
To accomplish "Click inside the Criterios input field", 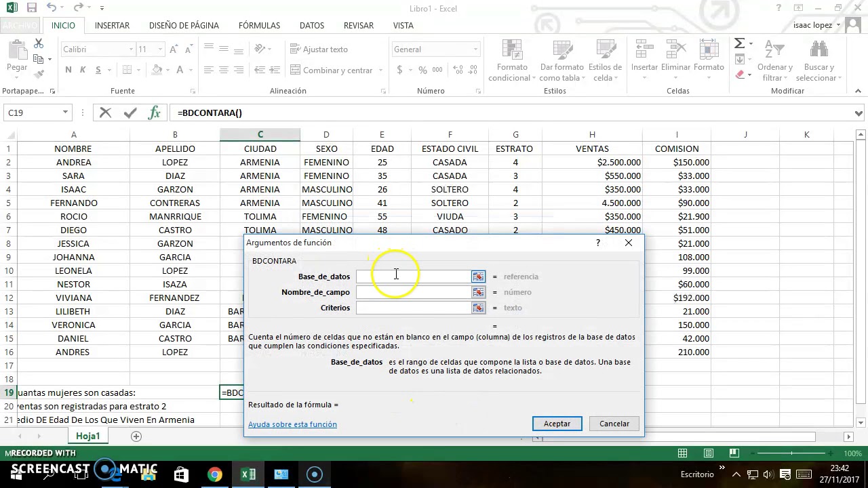I will [413, 308].
